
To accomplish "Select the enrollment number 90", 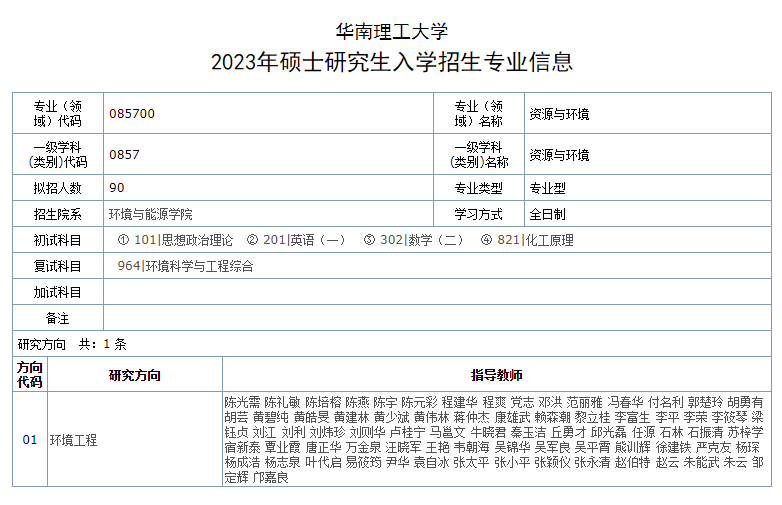I will [x=117, y=187].
